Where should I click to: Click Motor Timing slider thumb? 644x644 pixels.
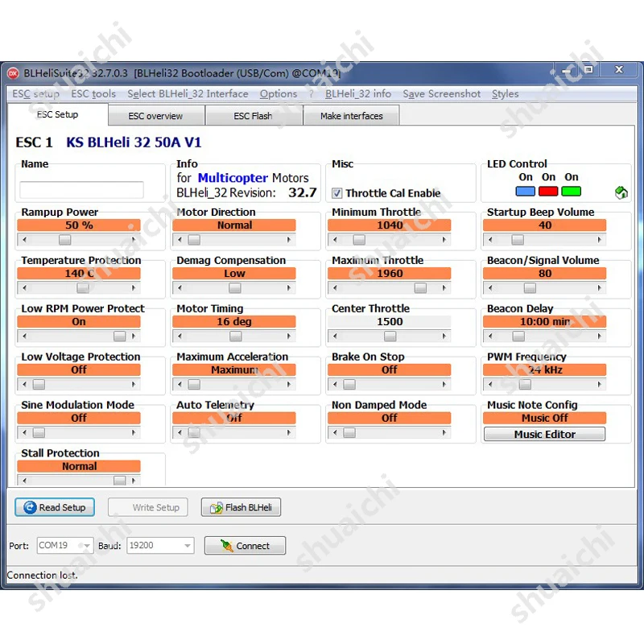(x=236, y=336)
